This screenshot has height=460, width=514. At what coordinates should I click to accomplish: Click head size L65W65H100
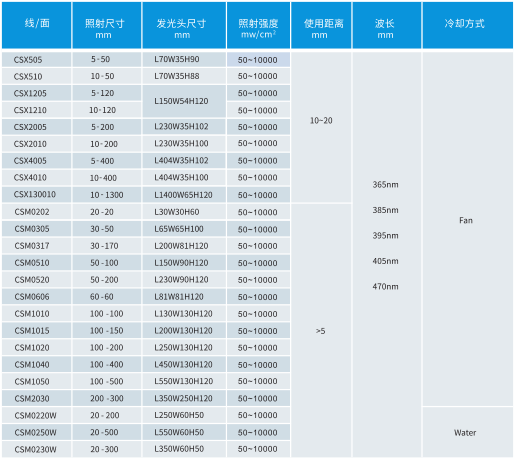coord(184,229)
